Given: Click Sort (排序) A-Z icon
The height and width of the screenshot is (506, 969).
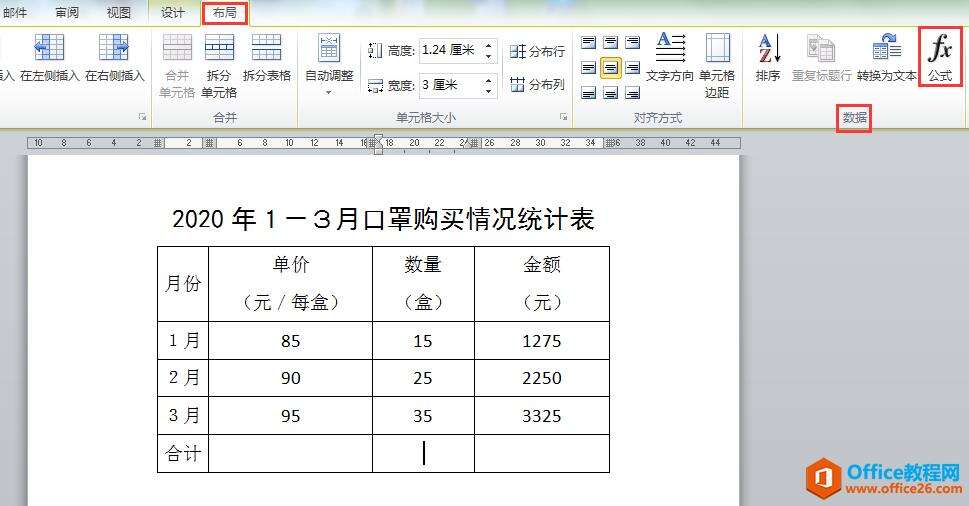Looking at the screenshot, I should coord(769,48).
